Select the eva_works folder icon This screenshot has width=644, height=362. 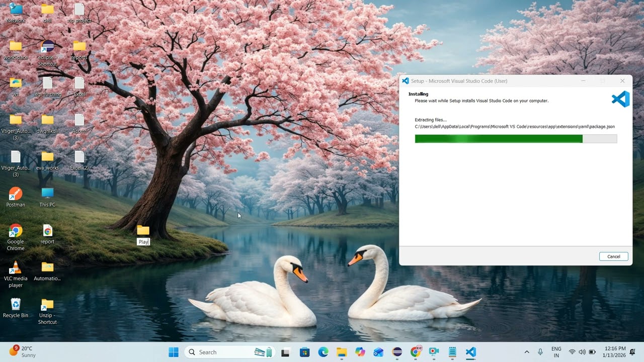pos(47,160)
